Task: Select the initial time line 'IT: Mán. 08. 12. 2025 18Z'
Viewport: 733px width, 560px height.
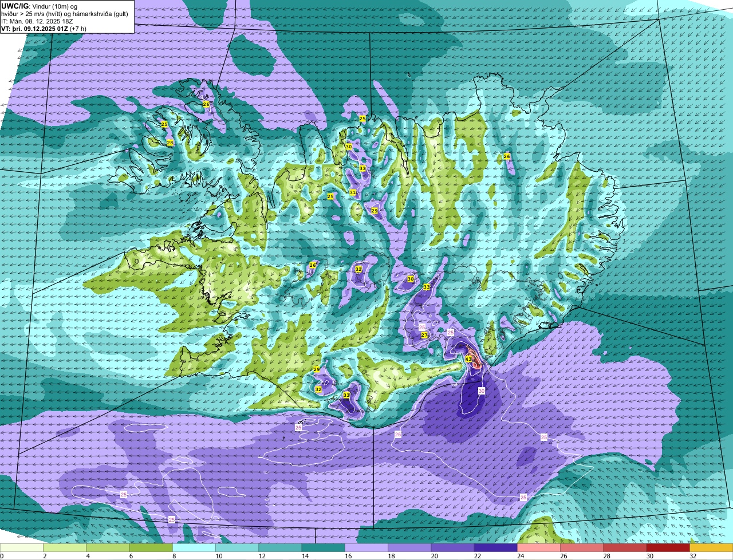Action: [38, 21]
